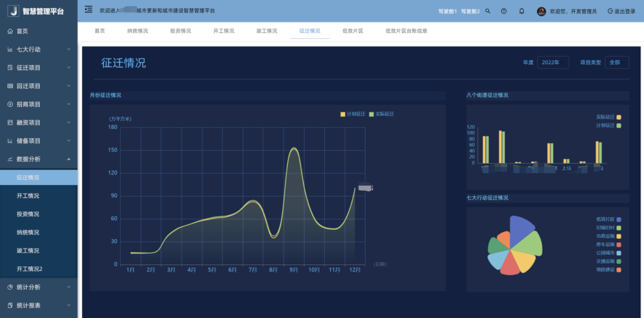Click the grid icon beside 回迁项目
Screen dimensions: 644x318
click(x=10, y=86)
